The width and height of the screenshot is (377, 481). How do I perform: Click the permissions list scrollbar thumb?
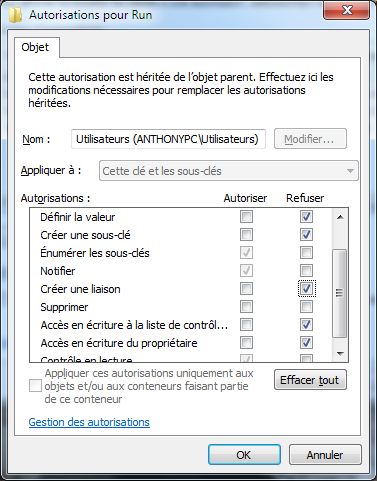[x=340, y=293]
